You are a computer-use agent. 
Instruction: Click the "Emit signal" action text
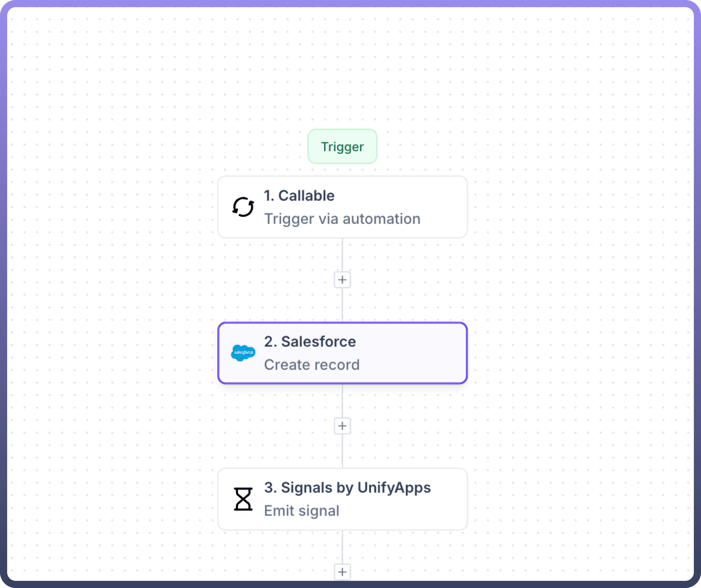tap(302, 511)
